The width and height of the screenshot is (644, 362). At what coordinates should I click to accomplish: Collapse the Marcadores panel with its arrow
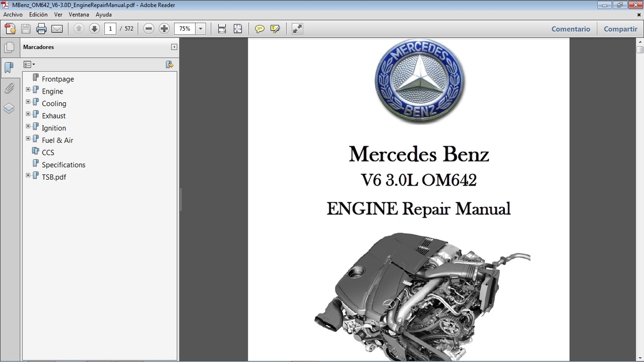(x=173, y=47)
